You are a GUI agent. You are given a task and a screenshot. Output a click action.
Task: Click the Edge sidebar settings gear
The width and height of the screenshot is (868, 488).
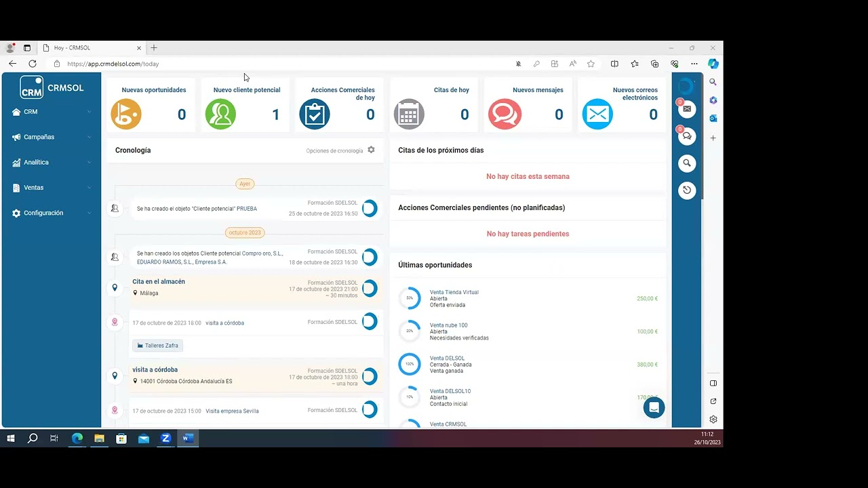tap(713, 420)
